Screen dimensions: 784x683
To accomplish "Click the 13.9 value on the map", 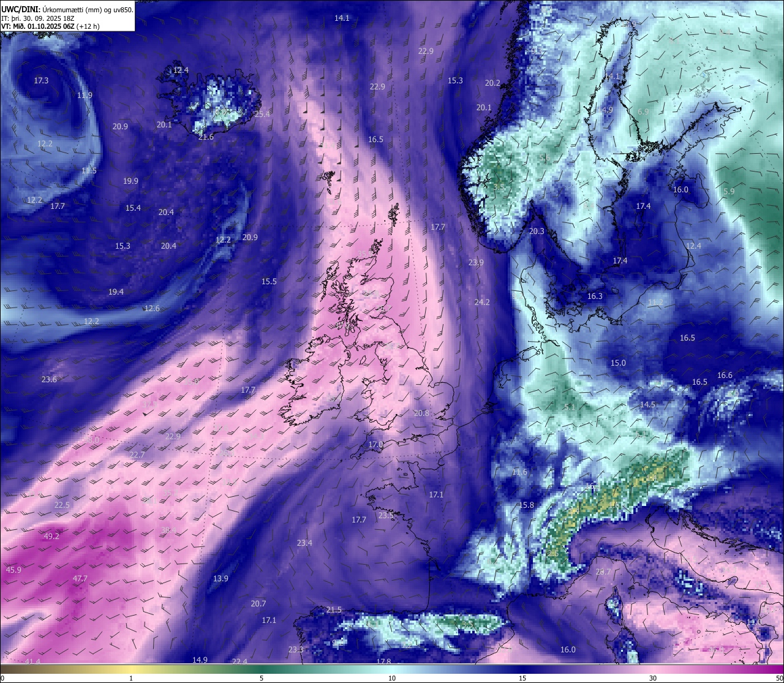I will (x=221, y=578).
